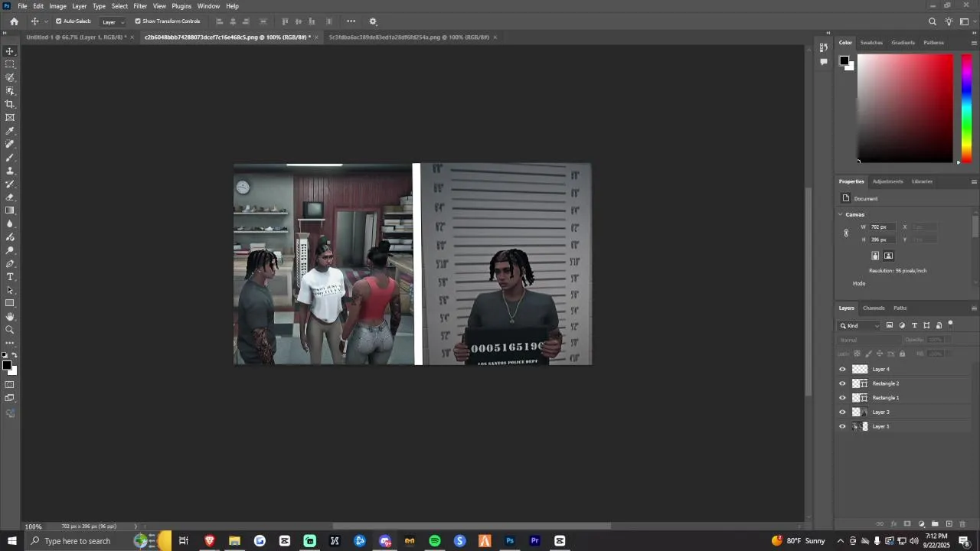Viewport: 980px width, 551px height.
Task: Open the Search icon at top right
Action: 933,21
